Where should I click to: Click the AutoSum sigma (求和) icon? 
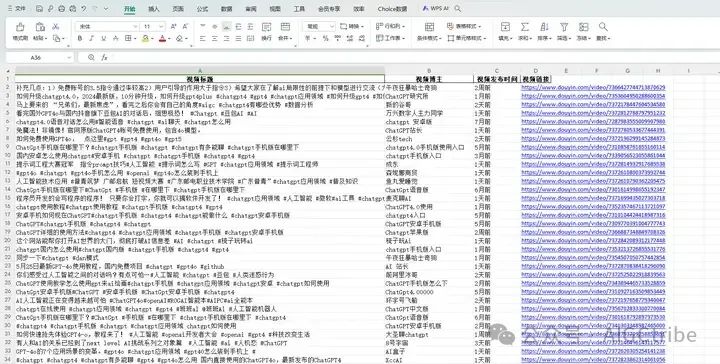(x=525, y=27)
